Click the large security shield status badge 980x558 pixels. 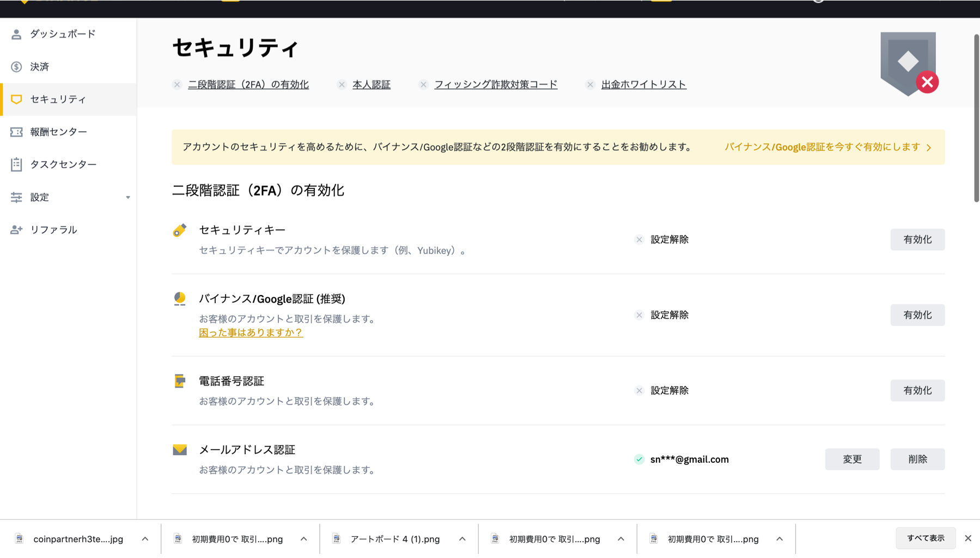tap(909, 64)
